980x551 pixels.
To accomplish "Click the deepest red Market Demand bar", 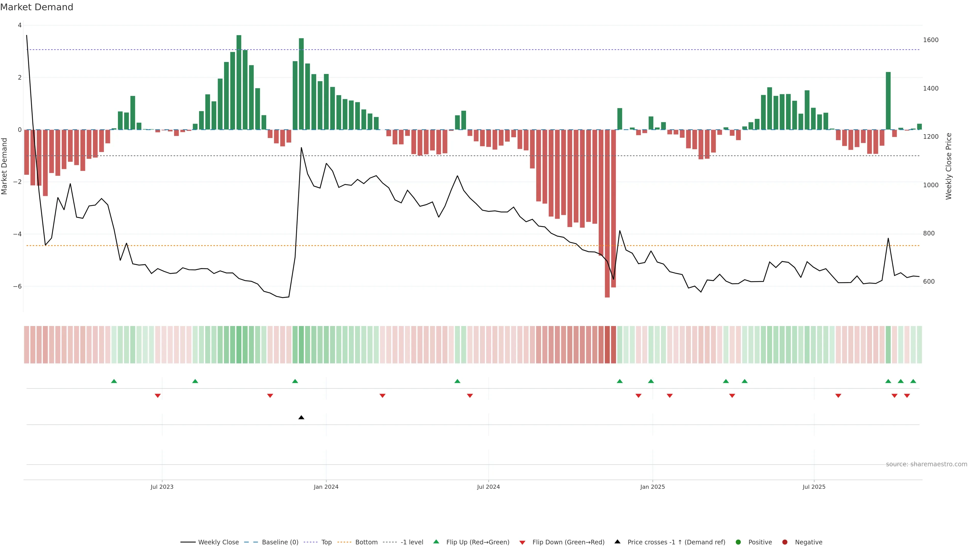I will pos(607,213).
